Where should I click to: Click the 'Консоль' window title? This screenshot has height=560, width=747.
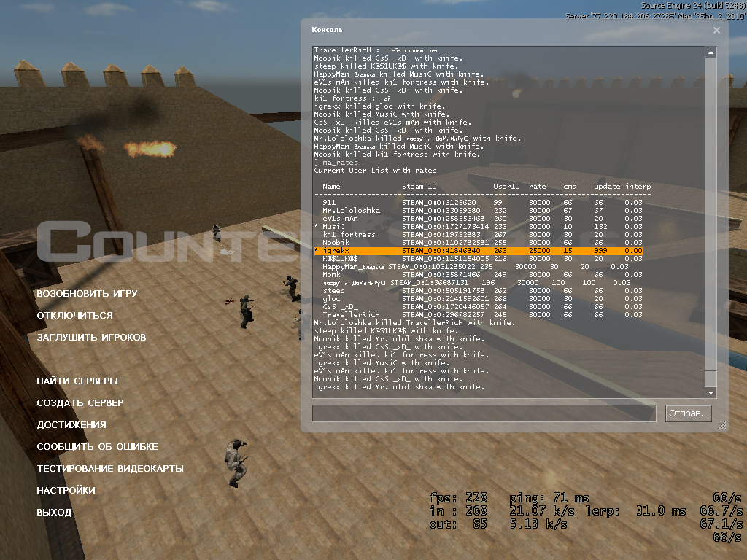(x=328, y=29)
